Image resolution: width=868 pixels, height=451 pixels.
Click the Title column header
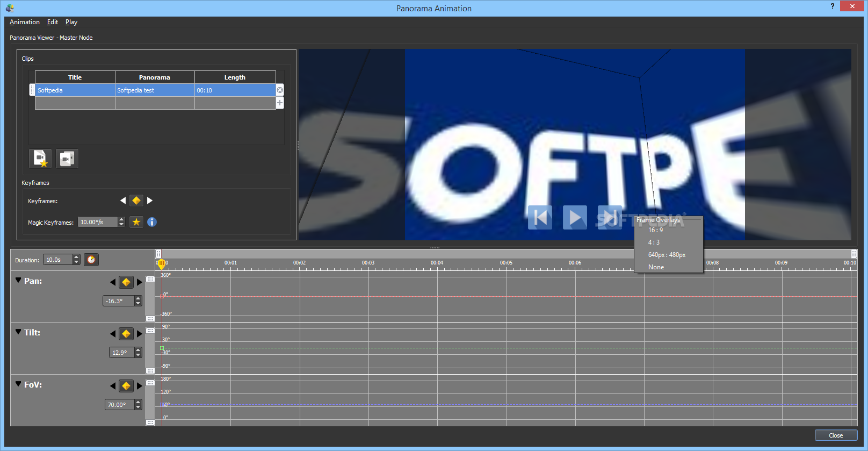[x=75, y=77]
